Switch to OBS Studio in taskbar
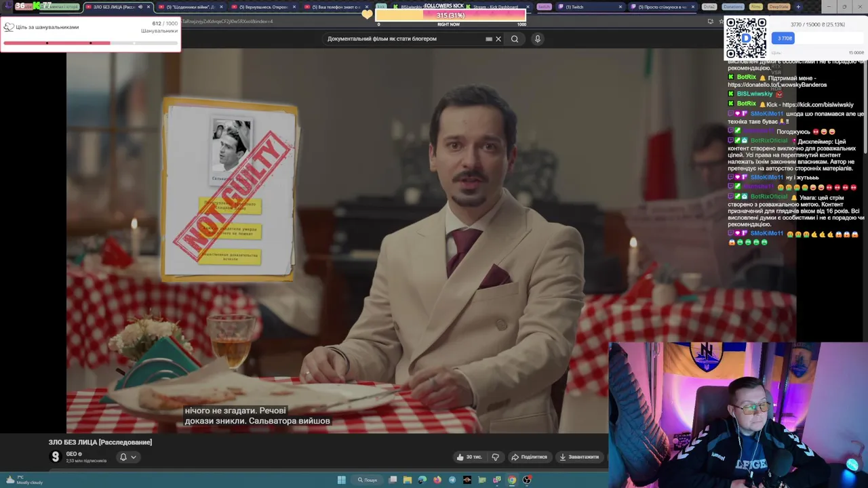Image resolution: width=868 pixels, height=488 pixels. 527,480
